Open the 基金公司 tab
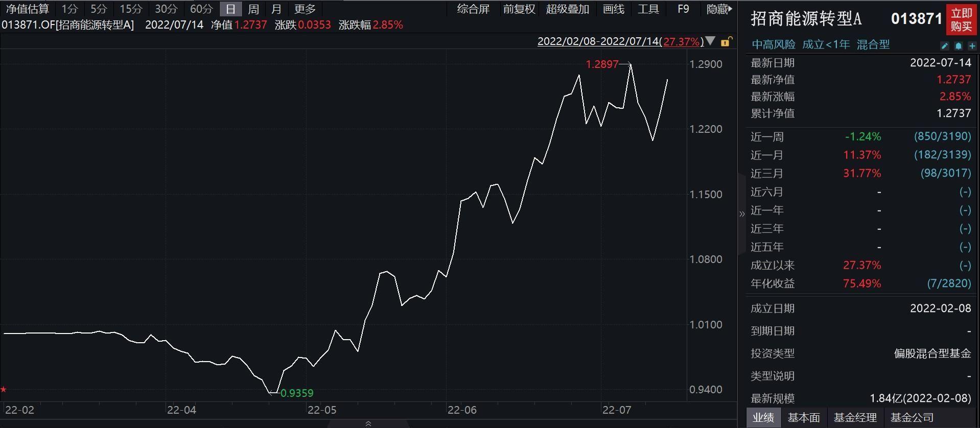This screenshot has width=980, height=428. [x=912, y=418]
